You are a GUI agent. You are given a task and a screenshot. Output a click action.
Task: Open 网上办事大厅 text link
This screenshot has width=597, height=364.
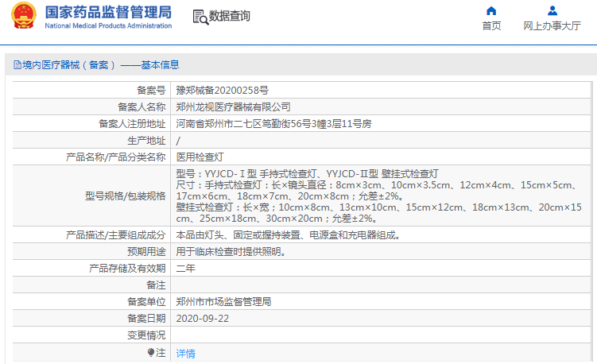pyautogui.click(x=552, y=26)
